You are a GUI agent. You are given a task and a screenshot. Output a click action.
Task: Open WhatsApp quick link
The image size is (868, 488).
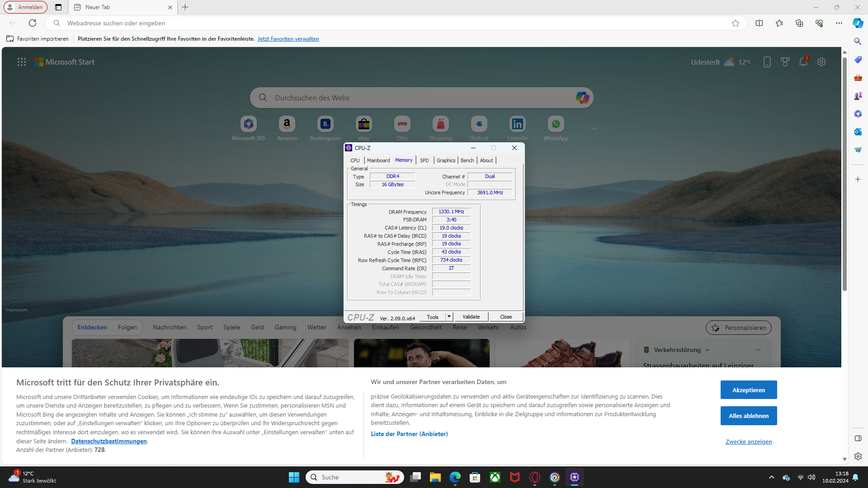[x=556, y=124]
